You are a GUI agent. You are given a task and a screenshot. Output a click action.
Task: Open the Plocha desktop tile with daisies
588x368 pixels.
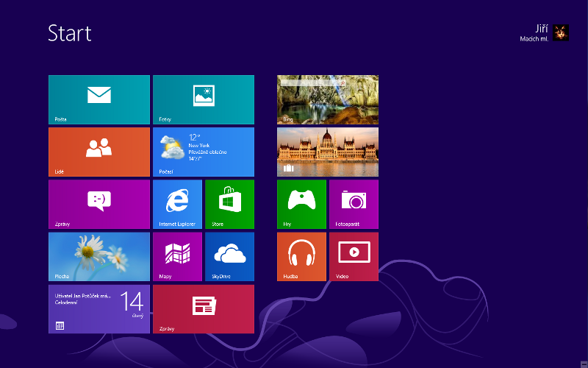tap(98, 256)
